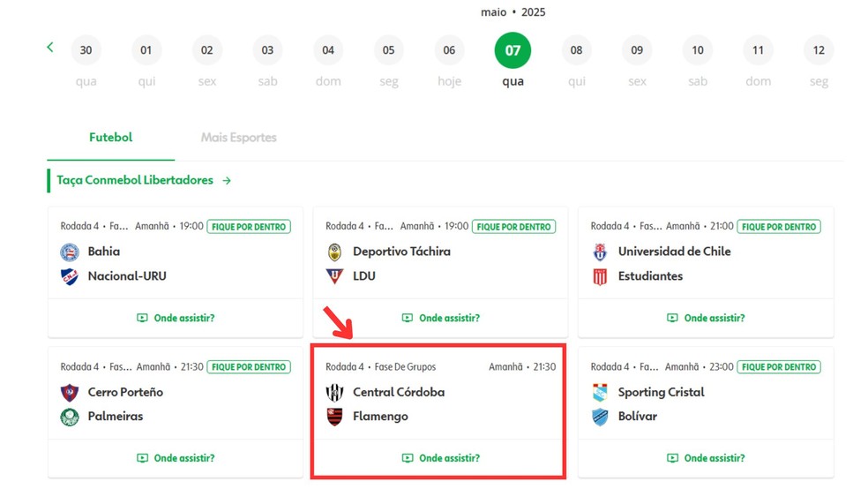Click the Palmeiras team crest
Image resolution: width=868 pixels, height=489 pixels.
[69, 417]
